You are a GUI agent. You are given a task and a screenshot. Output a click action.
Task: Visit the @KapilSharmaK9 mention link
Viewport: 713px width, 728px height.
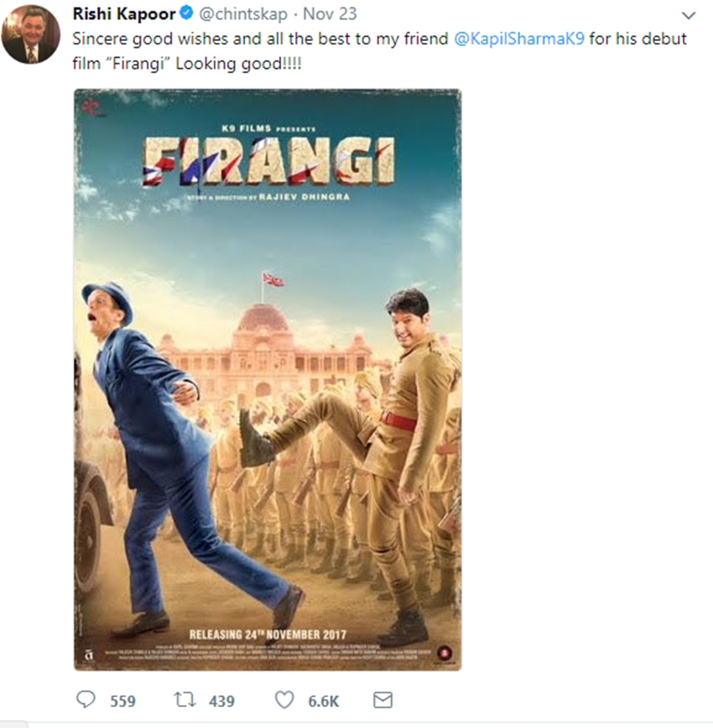coord(519,39)
